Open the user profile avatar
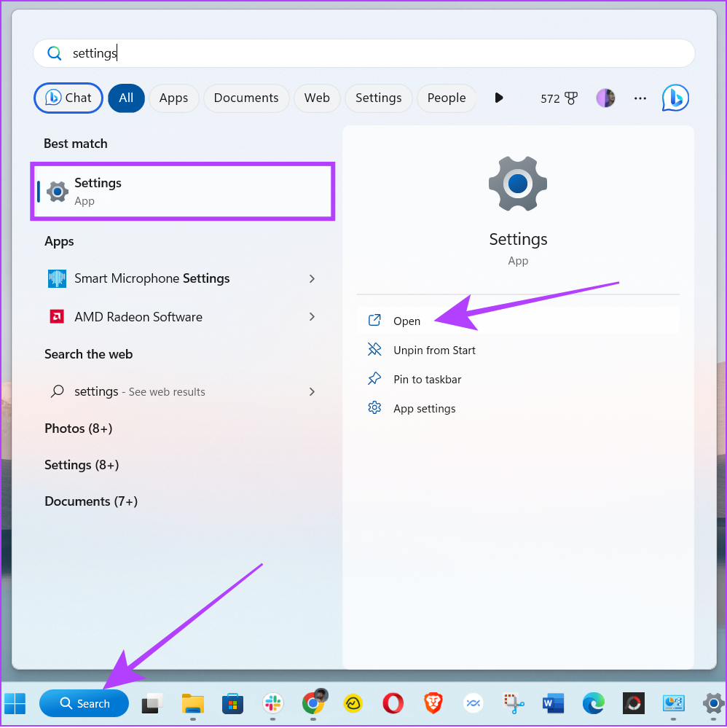This screenshot has height=728, width=727. click(x=605, y=98)
